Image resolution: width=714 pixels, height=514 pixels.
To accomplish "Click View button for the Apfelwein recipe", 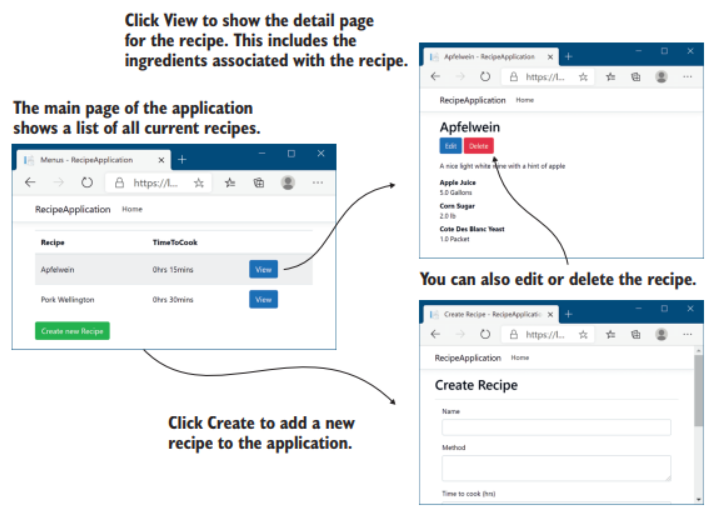I will pyautogui.click(x=263, y=268).
